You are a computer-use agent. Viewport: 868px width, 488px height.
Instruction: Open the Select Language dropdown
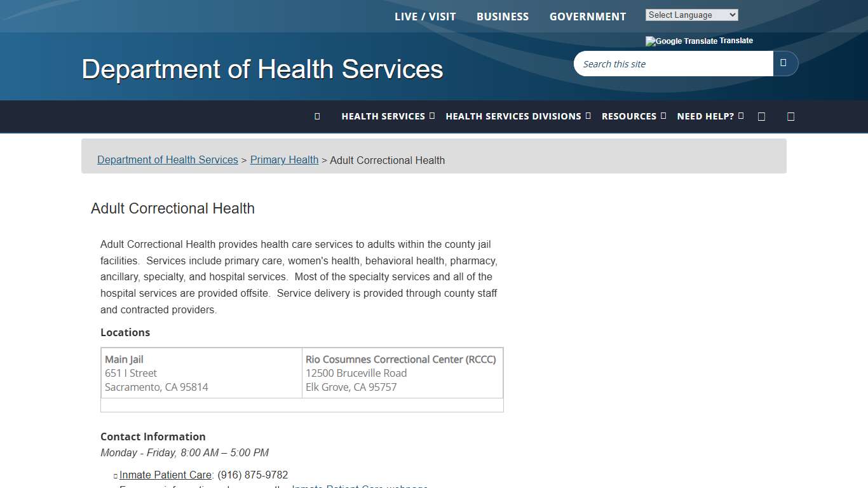coord(691,14)
